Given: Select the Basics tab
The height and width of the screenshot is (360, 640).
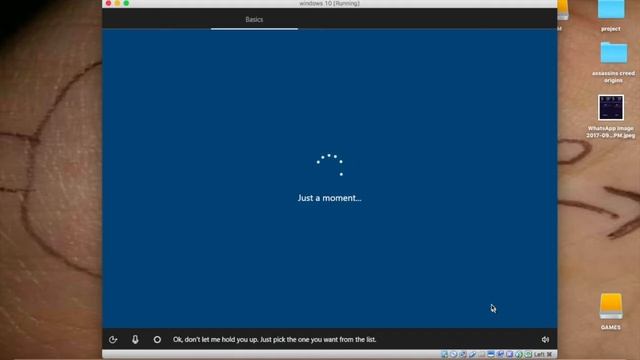Looking at the screenshot, I should (x=254, y=20).
